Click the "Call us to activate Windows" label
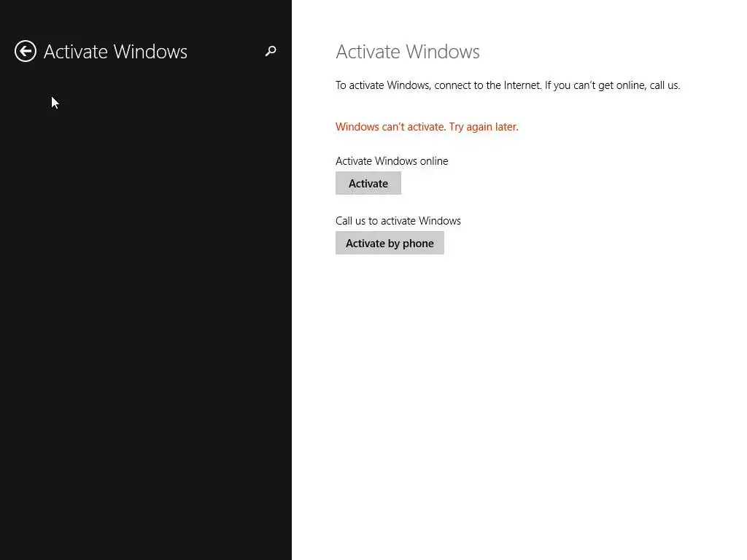This screenshot has height=560, width=747. pos(398,221)
